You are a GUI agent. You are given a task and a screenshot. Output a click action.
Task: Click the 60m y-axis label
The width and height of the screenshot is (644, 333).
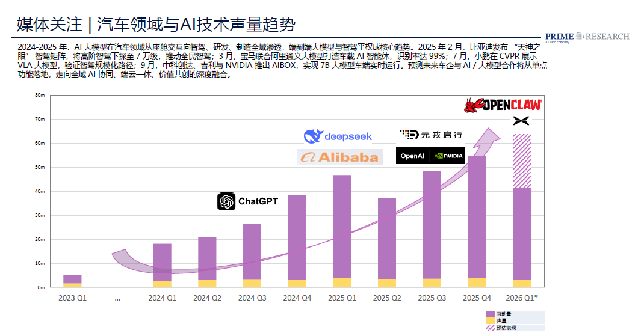(40, 143)
